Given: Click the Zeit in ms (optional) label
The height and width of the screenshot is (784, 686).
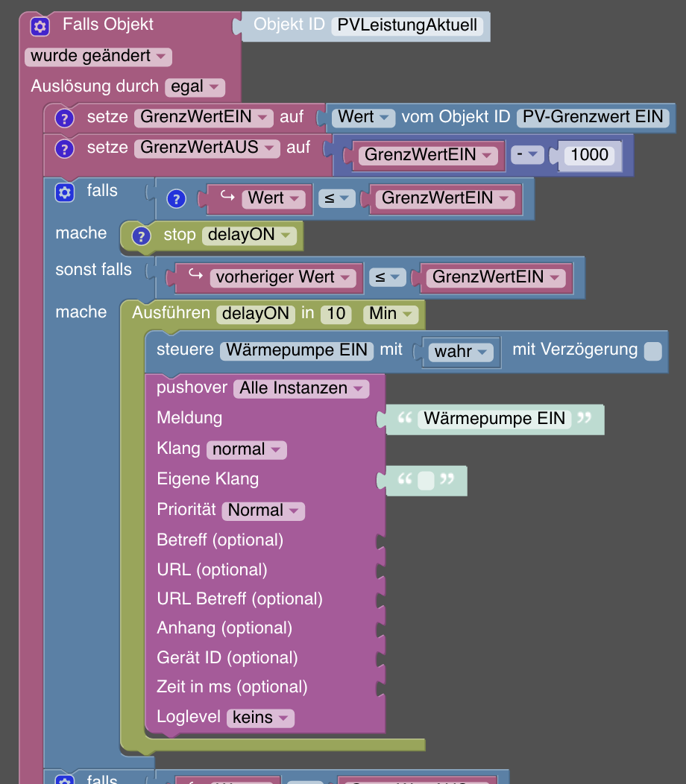Looking at the screenshot, I should (232, 687).
